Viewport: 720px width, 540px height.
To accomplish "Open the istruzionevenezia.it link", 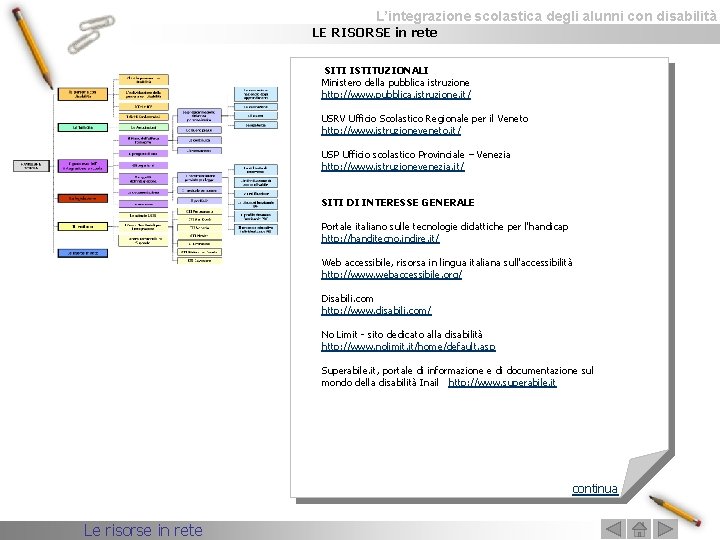I will coord(393,166).
